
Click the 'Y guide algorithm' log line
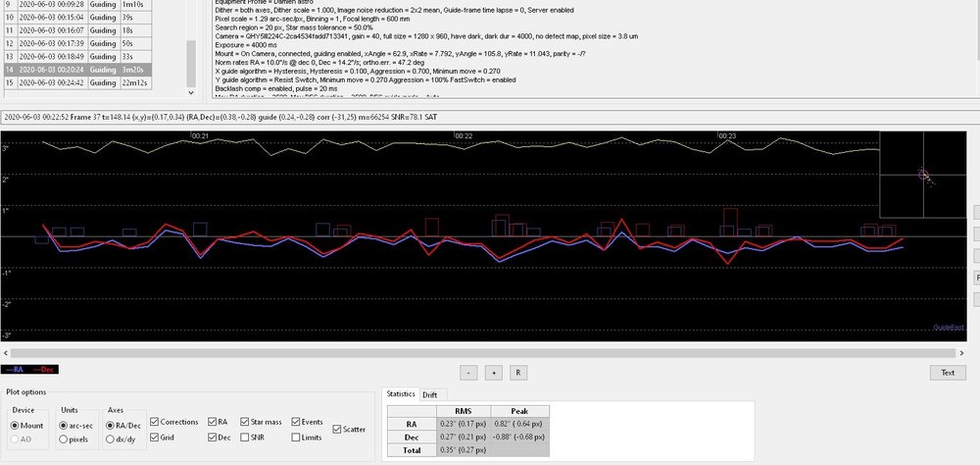[365, 80]
